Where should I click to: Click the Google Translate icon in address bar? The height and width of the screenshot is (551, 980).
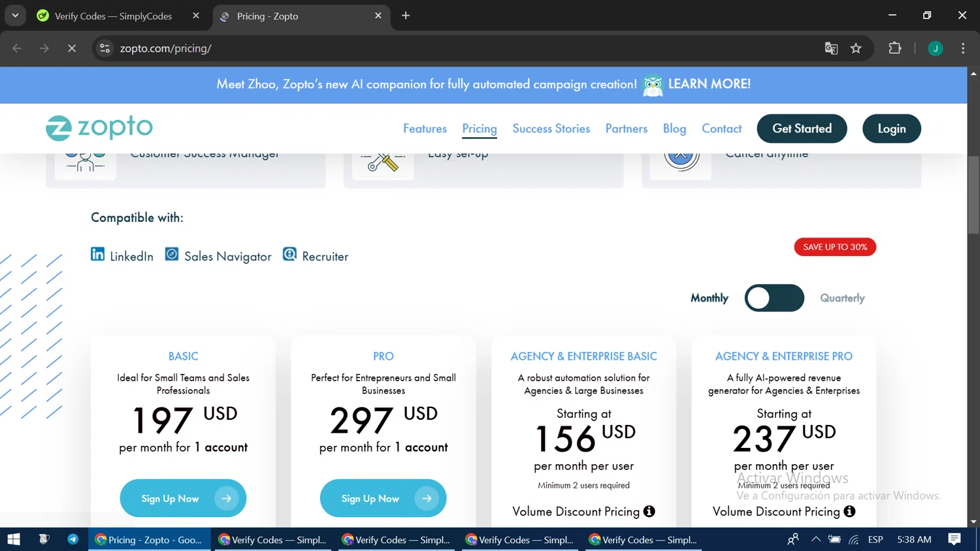pos(831,48)
